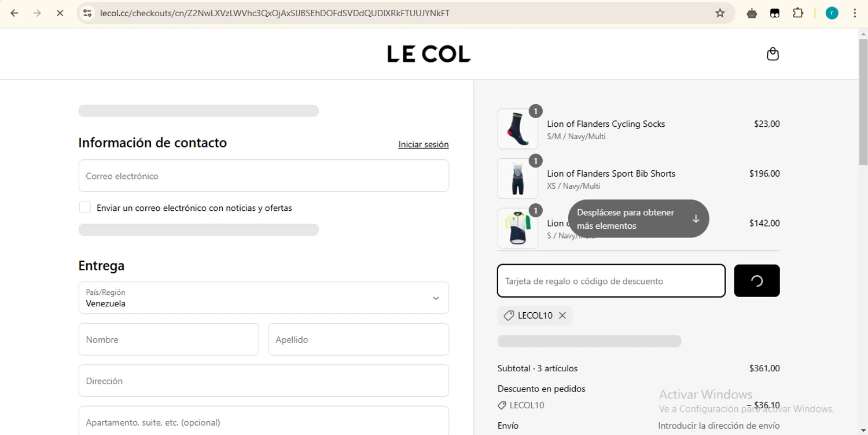This screenshot has height=435, width=868.
Task: Click the $361,00 subtotal amount
Action: 764,368
